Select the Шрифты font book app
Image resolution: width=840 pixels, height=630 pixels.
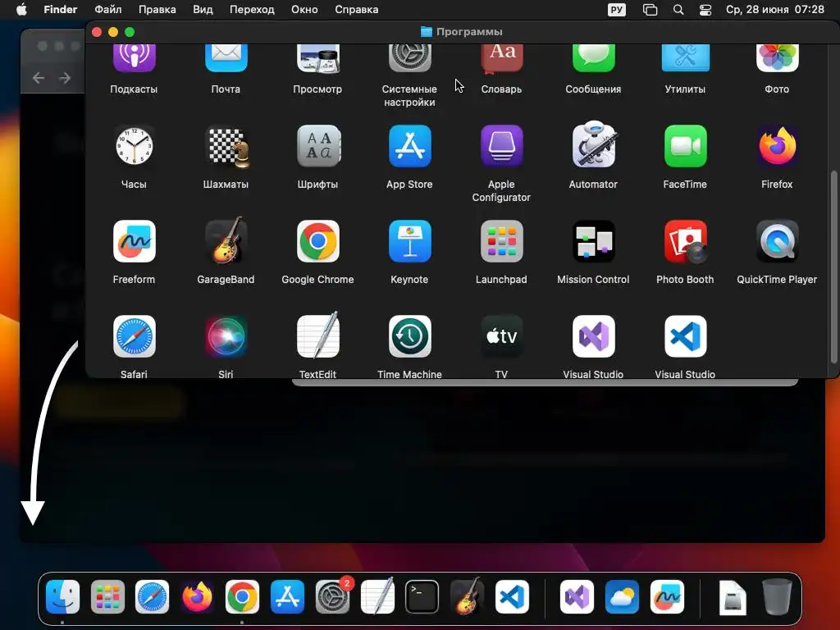click(x=317, y=146)
